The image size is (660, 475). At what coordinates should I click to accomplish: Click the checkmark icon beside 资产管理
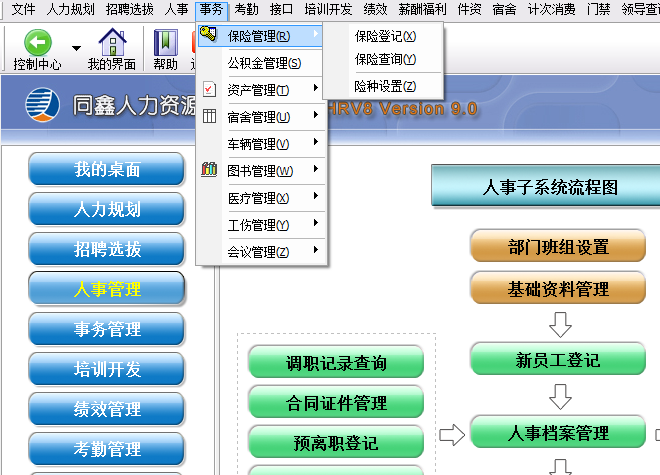click(209, 89)
